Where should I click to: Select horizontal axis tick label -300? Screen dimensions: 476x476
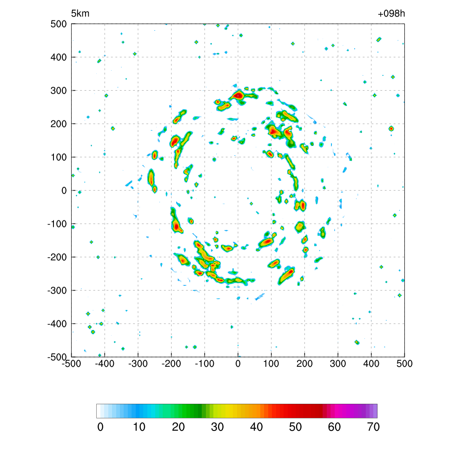click(138, 364)
